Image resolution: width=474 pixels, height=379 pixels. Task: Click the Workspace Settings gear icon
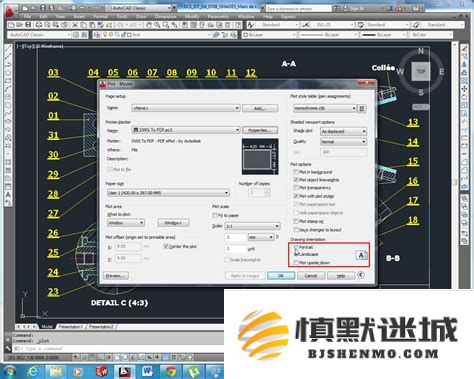coord(76,35)
